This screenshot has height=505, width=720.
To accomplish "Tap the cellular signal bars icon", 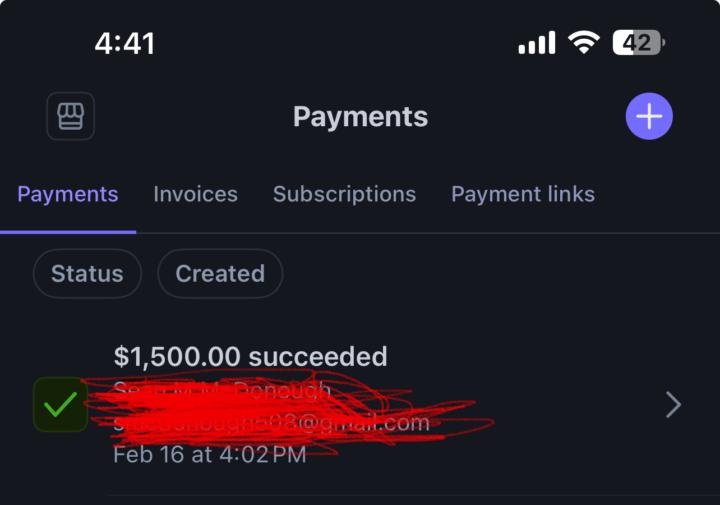I will [537, 43].
